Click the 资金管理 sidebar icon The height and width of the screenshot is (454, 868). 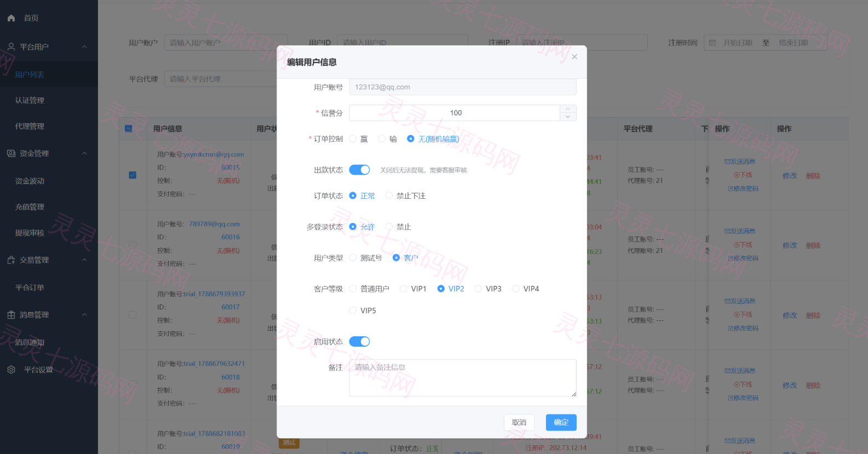tap(11, 153)
